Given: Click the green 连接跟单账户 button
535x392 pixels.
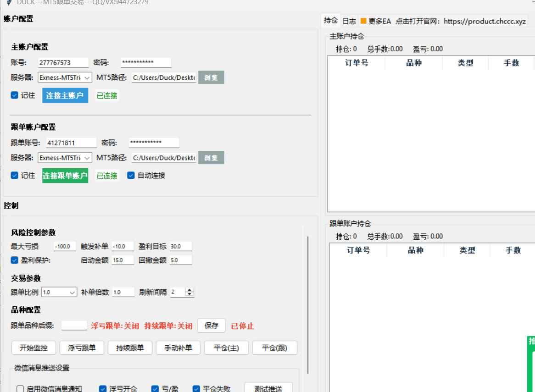Looking at the screenshot, I should [65, 176].
